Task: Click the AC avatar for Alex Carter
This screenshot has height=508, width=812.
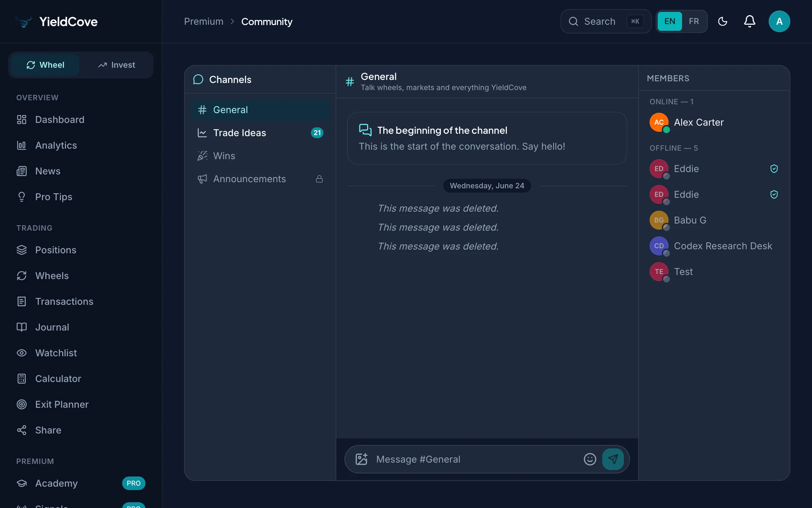Action: pyautogui.click(x=659, y=122)
